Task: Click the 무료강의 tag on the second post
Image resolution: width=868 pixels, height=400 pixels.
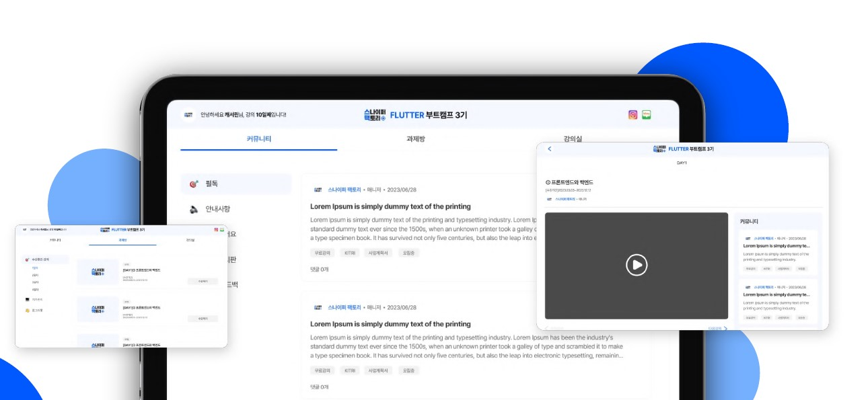Action: [323, 370]
